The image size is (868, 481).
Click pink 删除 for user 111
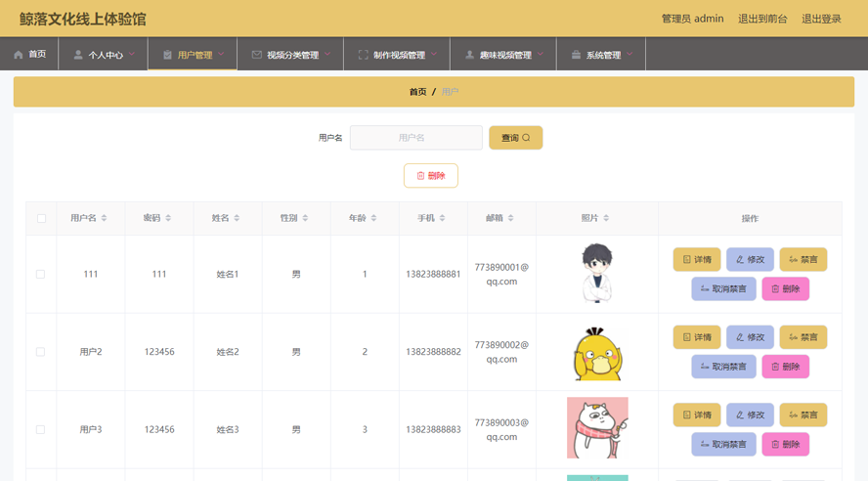point(786,289)
